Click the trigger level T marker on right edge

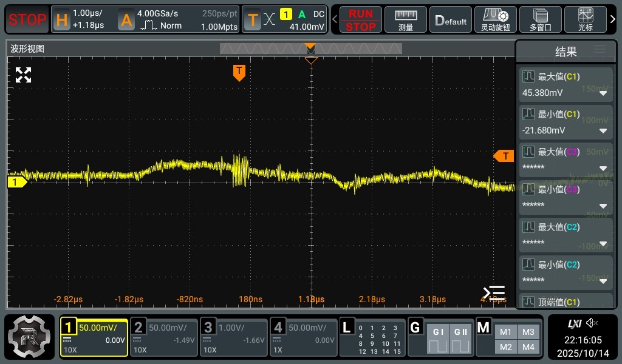(504, 157)
